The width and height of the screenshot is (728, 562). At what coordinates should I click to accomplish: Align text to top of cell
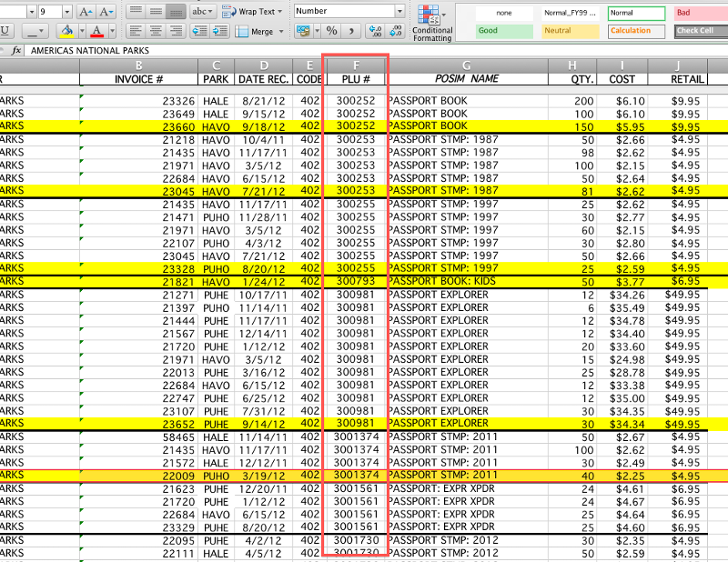[x=136, y=11]
